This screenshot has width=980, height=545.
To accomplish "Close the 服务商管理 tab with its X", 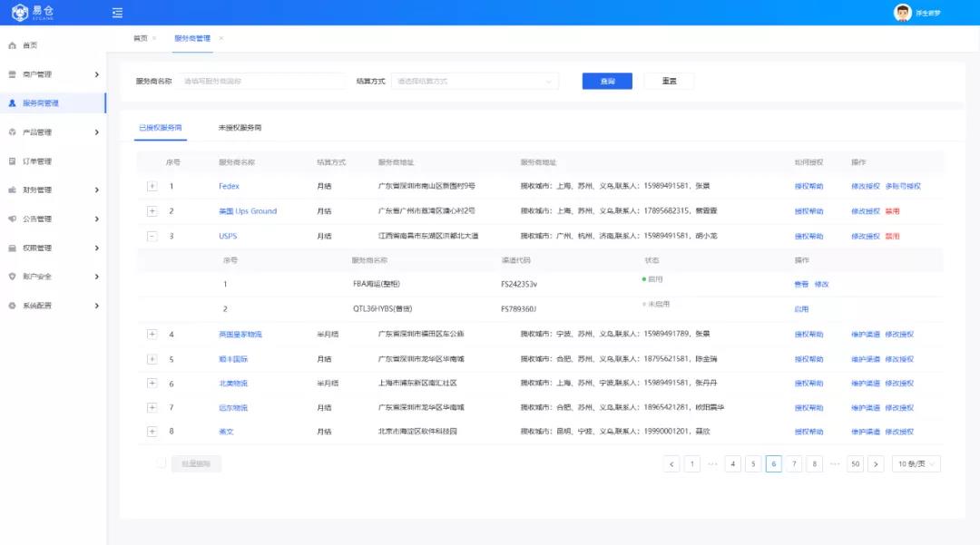I will (x=221, y=38).
